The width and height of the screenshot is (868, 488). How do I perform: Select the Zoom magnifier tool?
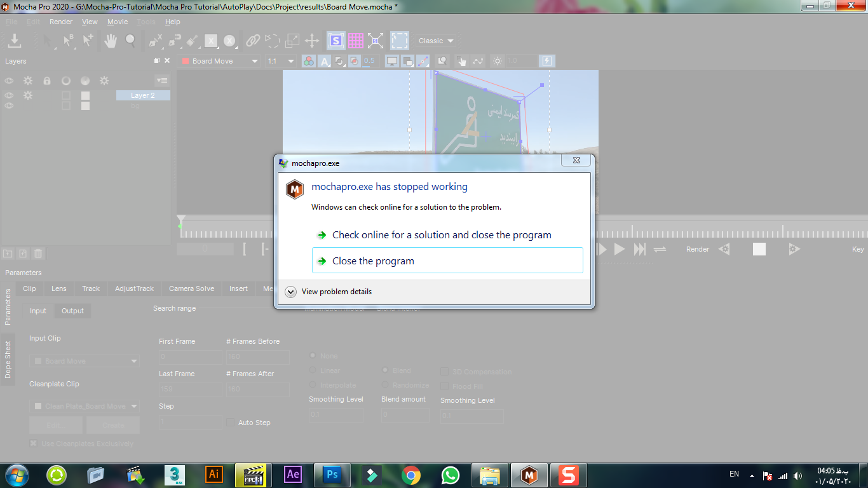130,41
